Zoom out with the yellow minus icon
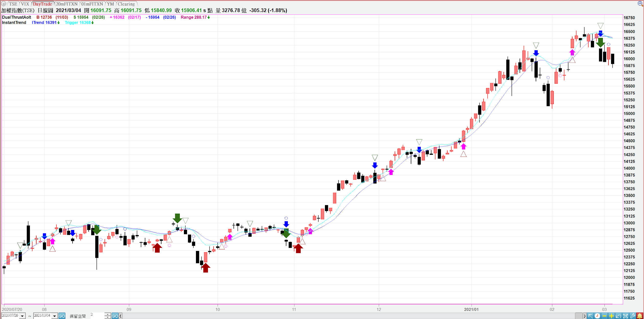 (604, 316)
